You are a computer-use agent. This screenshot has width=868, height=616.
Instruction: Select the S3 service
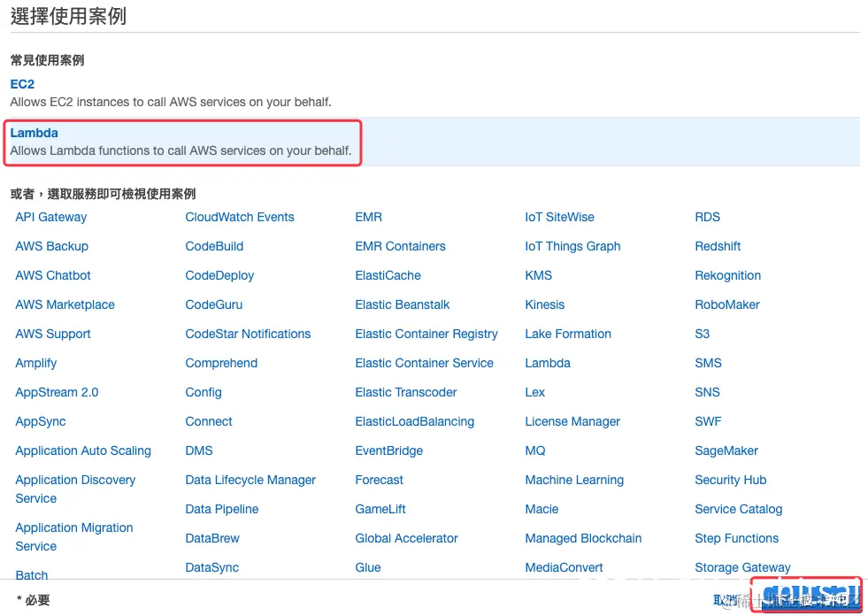pyautogui.click(x=702, y=334)
